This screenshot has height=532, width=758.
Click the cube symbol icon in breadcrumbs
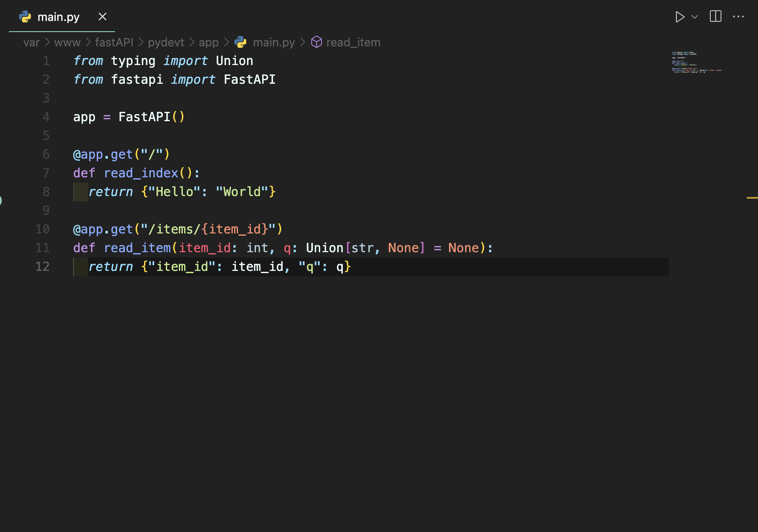[317, 42]
